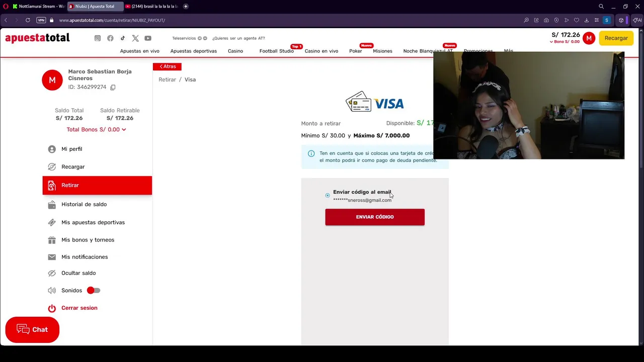644x362 pixels.
Task: Open the TikTok social icon
Action: (x=123, y=38)
